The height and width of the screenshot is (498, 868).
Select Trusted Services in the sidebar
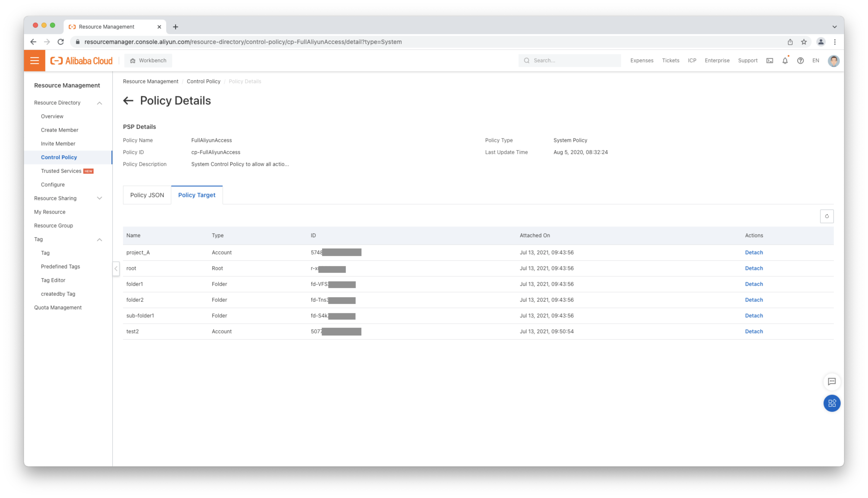(x=61, y=171)
